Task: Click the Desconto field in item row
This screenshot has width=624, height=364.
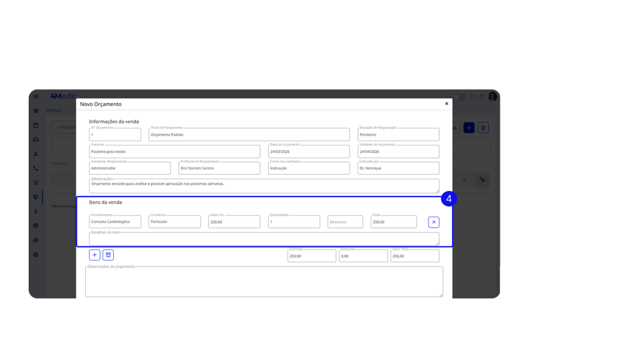Action: pyautogui.click(x=345, y=222)
